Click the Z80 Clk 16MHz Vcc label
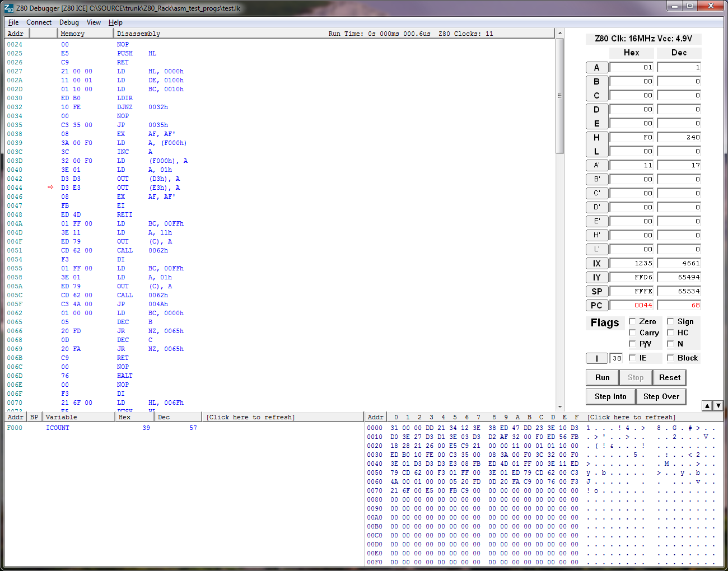 pos(643,39)
